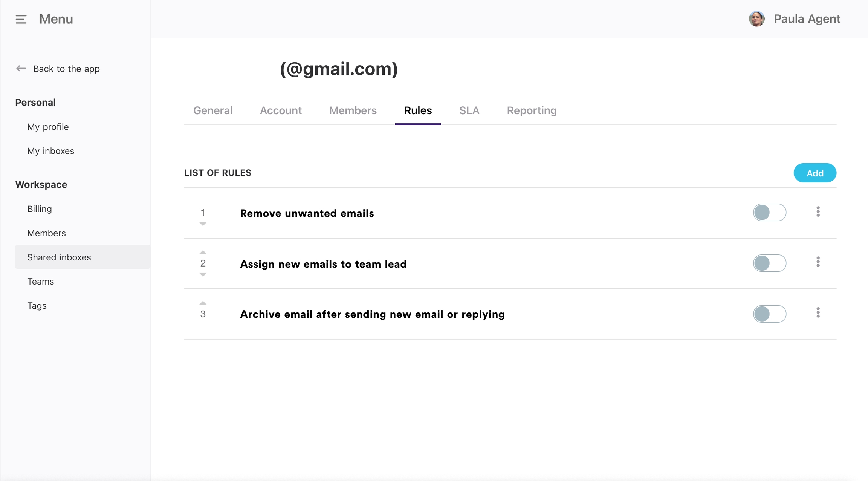Move rule 3 up with arrow
This screenshot has height=481, width=868.
coord(203,303)
